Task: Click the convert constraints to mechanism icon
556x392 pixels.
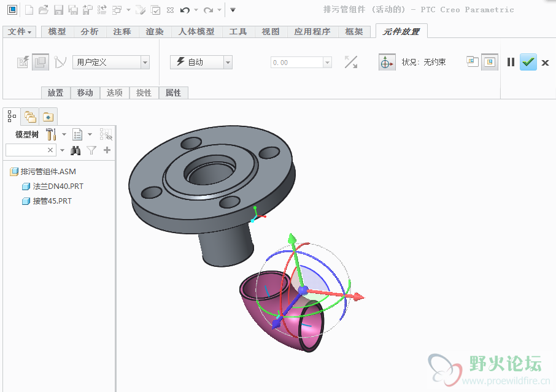Action: 60,63
